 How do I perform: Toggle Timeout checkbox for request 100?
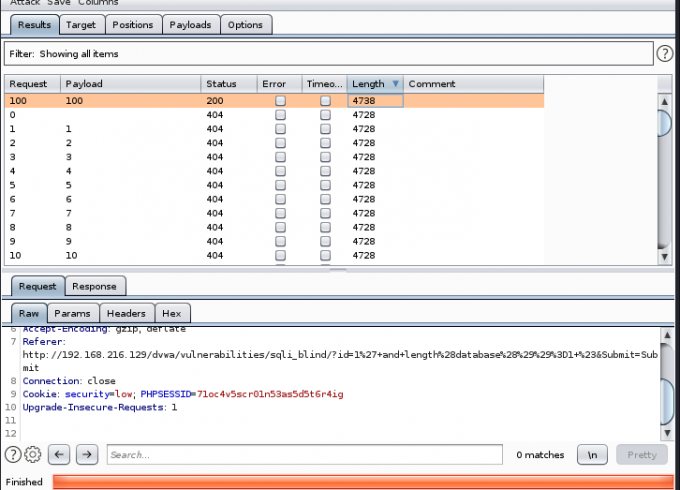(x=325, y=101)
